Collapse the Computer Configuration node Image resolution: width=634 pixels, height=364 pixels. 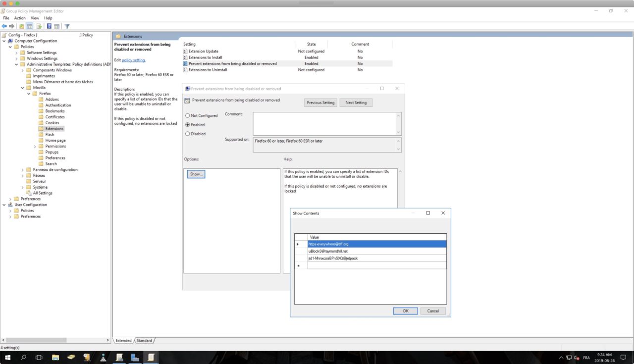tap(4, 41)
